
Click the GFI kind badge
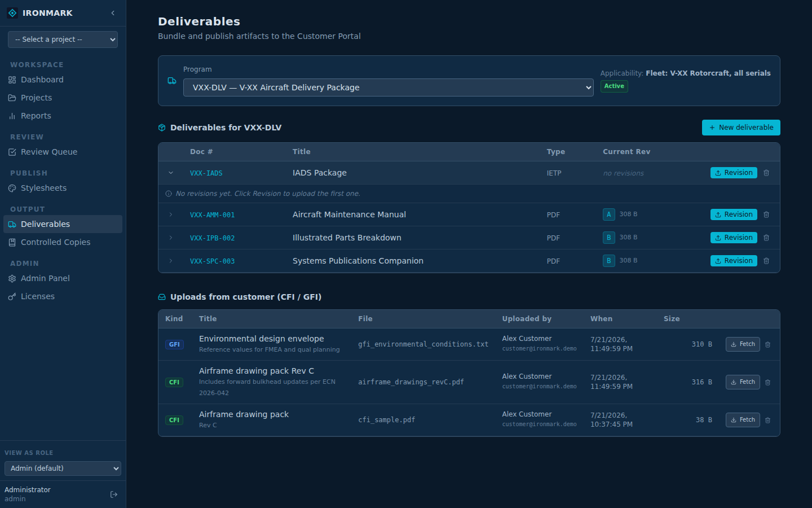[174, 344]
